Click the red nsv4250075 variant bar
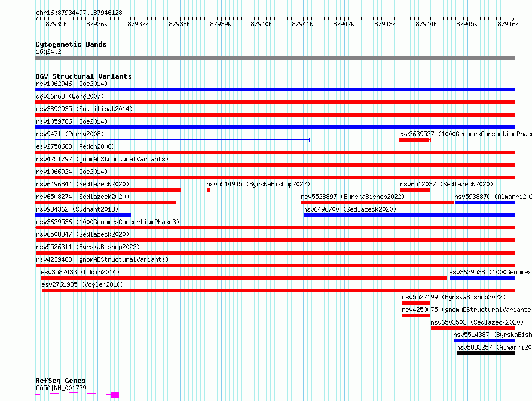 pos(416,316)
